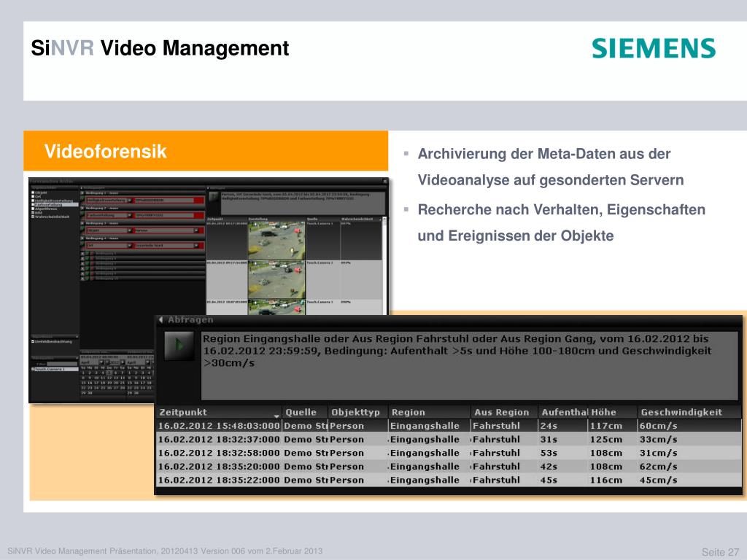The image size is (747, 560).
Task: Toggle the highlighted Farbverteilung checkbox
Action: tap(33, 205)
